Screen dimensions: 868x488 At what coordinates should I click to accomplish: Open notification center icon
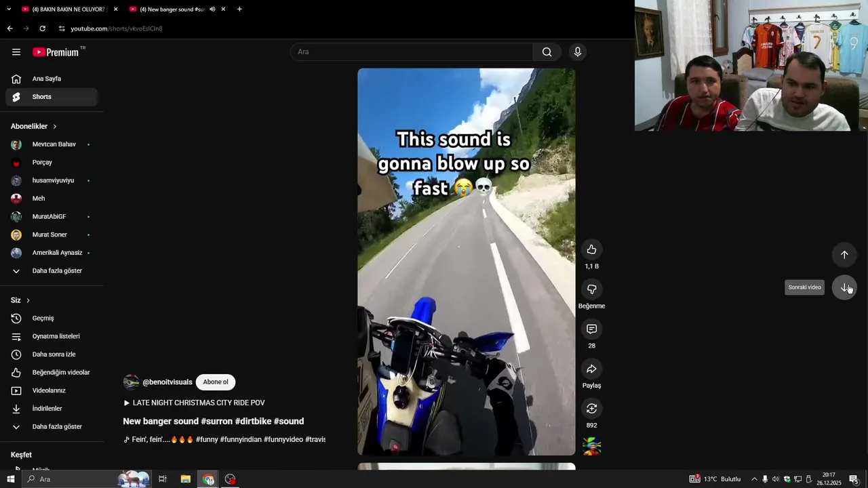854,479
